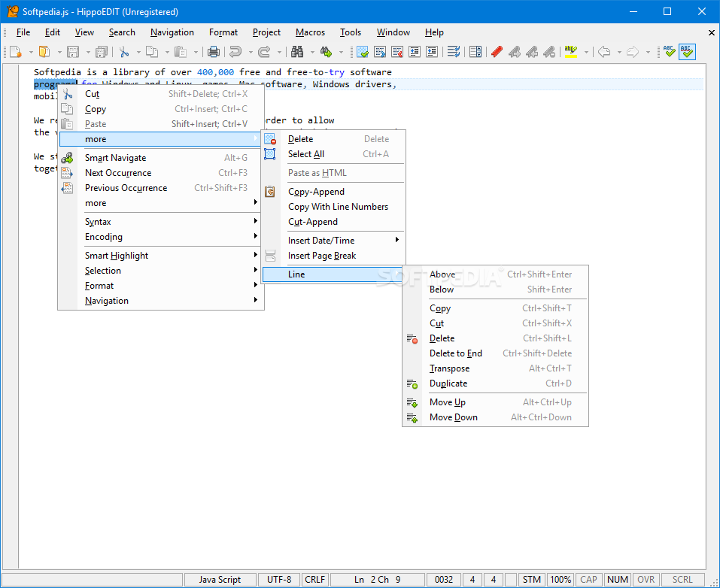This screenshot has height=588, width=720.
Task: Open the Project menu
Action: pos(266,32)
